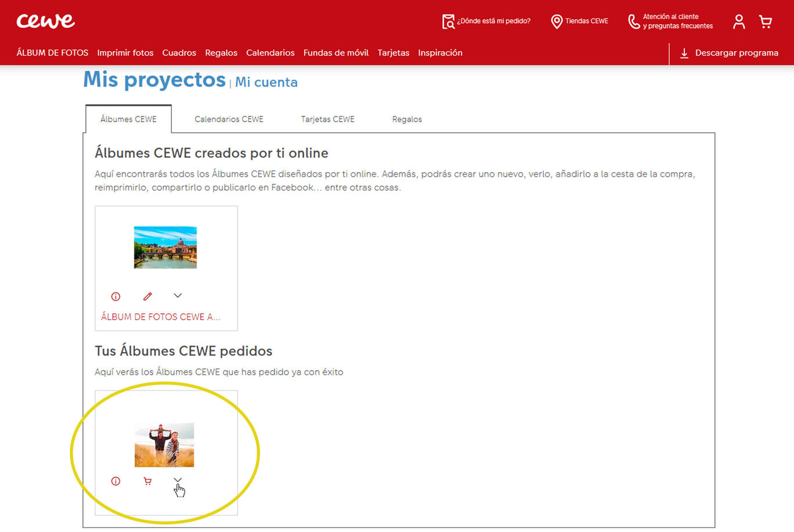Click the customer service phone icon
Screen dimensions: 794x532
click(634, 21)
